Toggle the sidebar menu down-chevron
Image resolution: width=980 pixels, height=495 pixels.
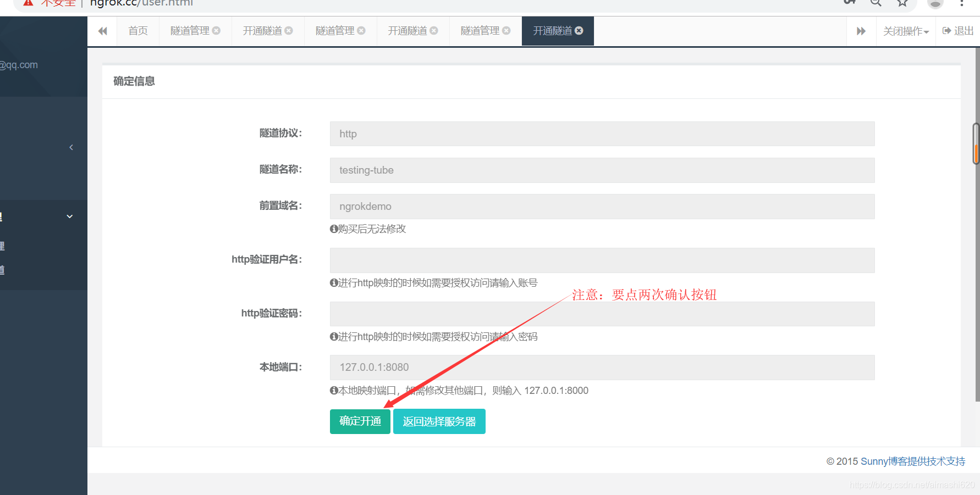70,216
